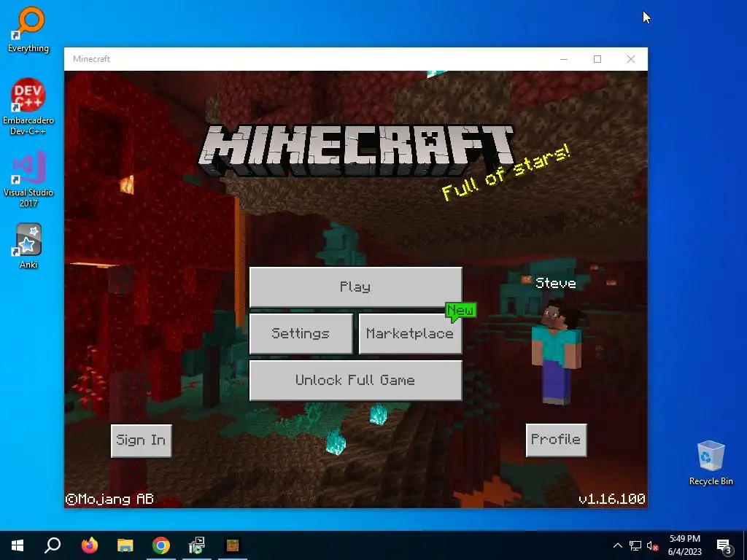
Task: Launch Firefox from the taskbar
Action: (x=90, y=545)
